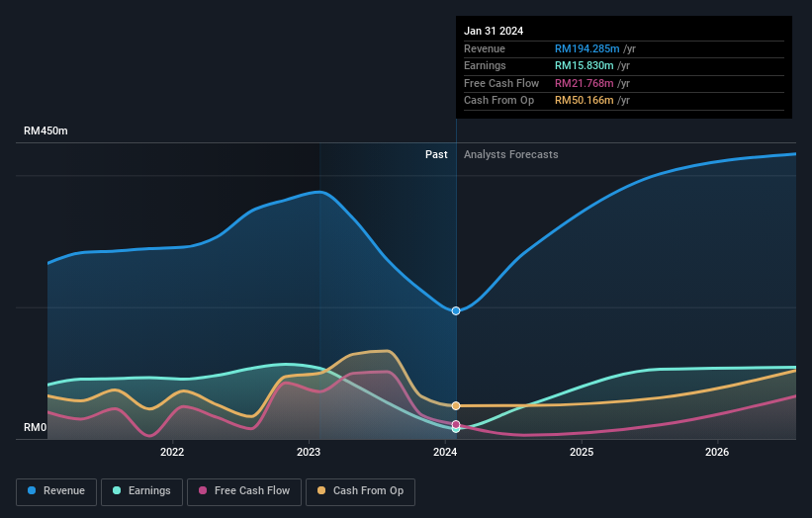The width and height of the screenshot is (812, 518).
Task: Click the 2022 x-axis label
Action: [x=172, y=453]
